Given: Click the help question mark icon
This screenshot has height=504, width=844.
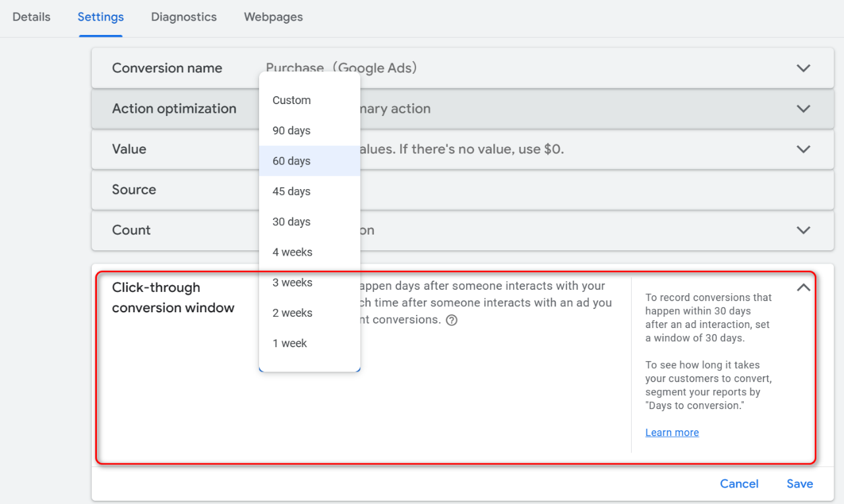Looking at the screenshot, I should click(452, 320).
